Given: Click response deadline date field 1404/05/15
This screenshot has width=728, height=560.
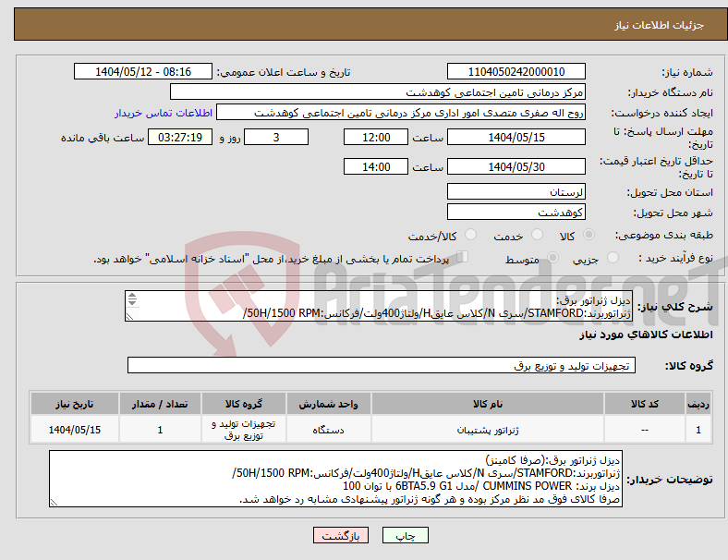Looking at the screenshot, I should (x=516, y=137).
